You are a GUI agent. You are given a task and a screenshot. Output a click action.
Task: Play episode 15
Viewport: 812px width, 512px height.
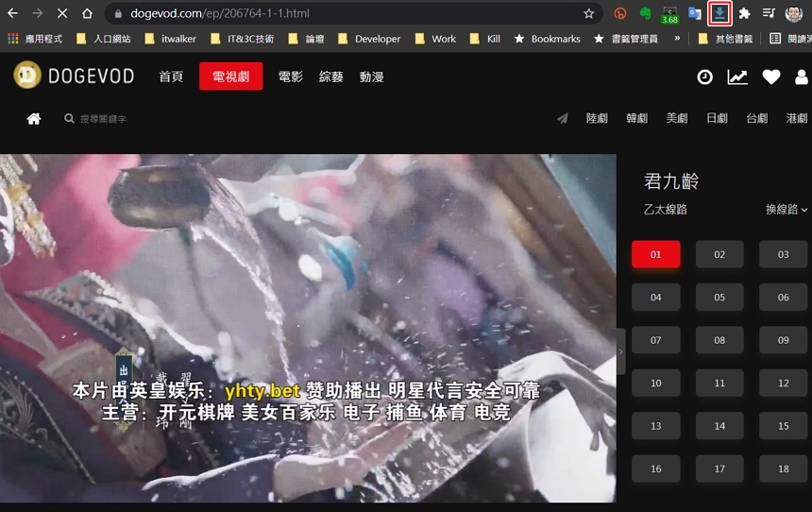(783, 426)
